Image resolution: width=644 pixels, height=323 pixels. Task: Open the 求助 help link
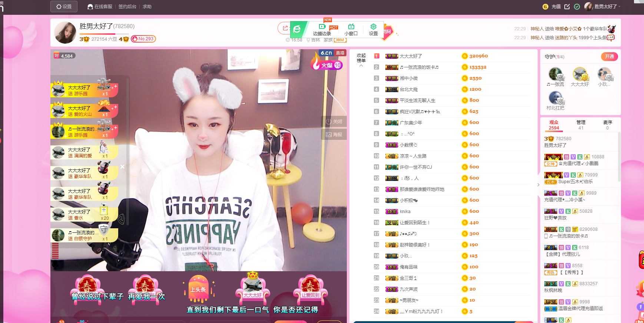coord(147,7)
